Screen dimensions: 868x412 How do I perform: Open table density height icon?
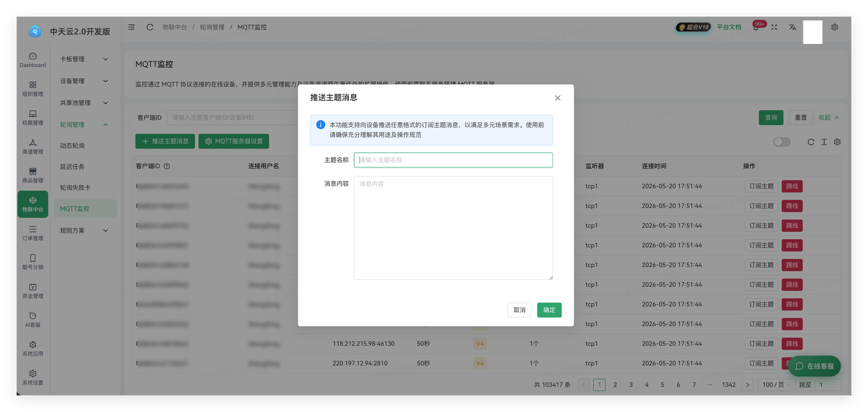coord(824,142)
